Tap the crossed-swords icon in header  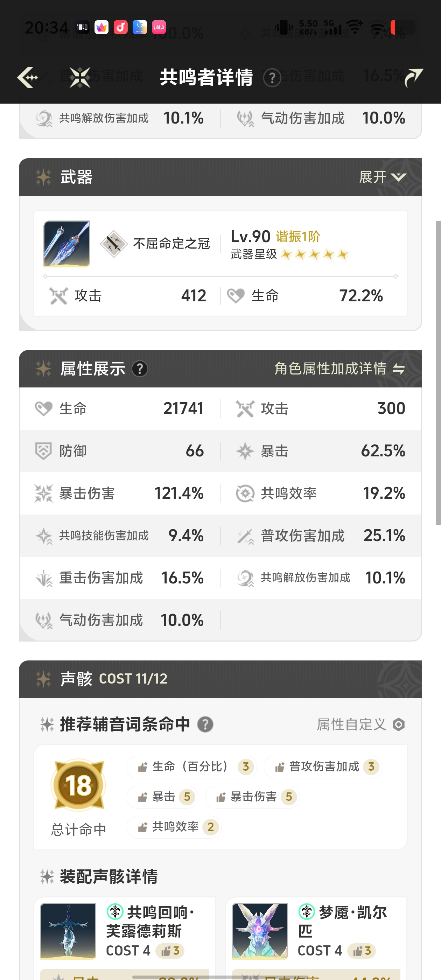(x=80, y=78)
